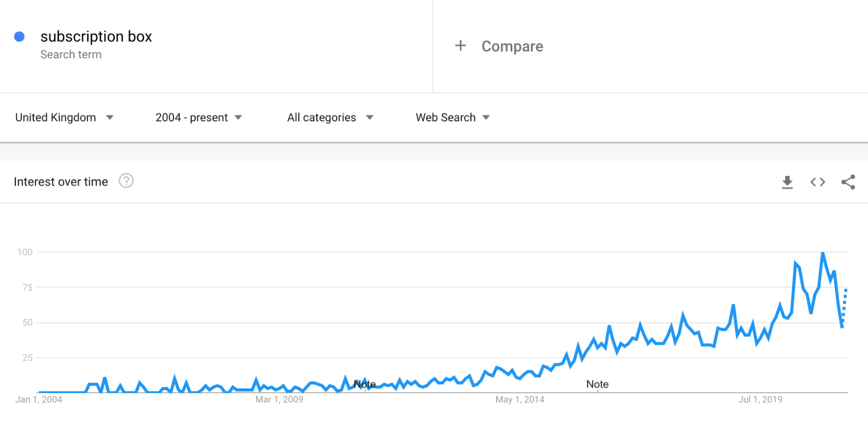Click the Search term subtitle text
868x424 pixels.
[71, 55]
